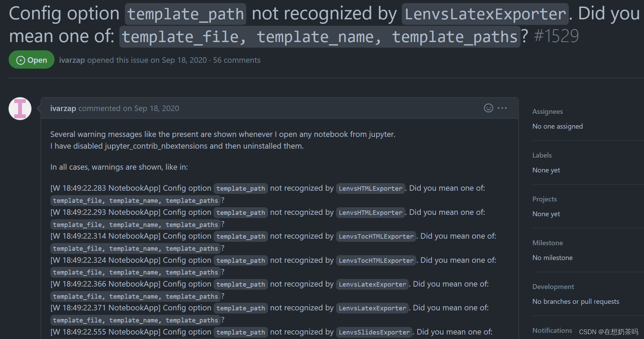
Task: Click LenvsTocHTMLExporter code in 18:49:22.314 warning
Action: pyautogui.click(x=376, y=236)
